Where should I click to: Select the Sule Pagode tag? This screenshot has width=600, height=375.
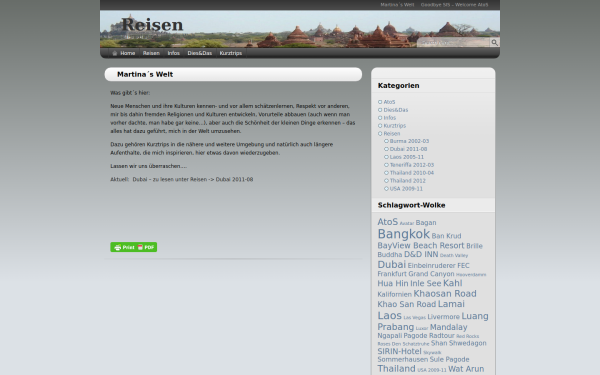click(x=449, y=360)
